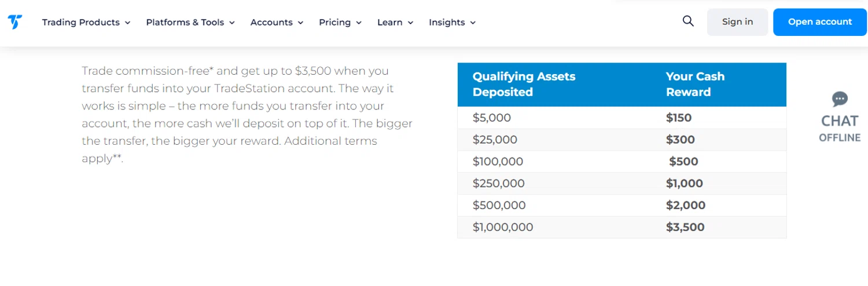The image size is (868, 286).
Task: Expand the Insights navigation menu
Action: (452, 23)
